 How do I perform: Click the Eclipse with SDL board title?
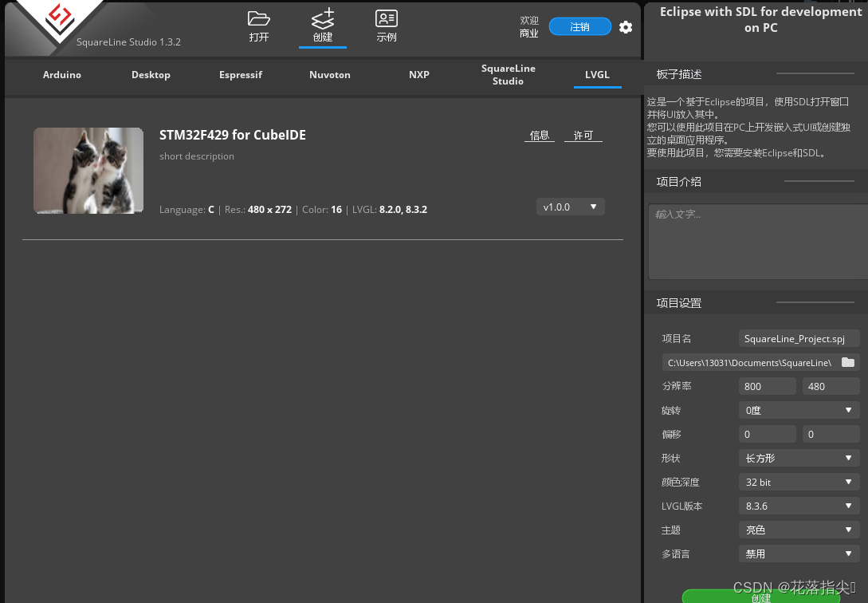tap(760, 19)
